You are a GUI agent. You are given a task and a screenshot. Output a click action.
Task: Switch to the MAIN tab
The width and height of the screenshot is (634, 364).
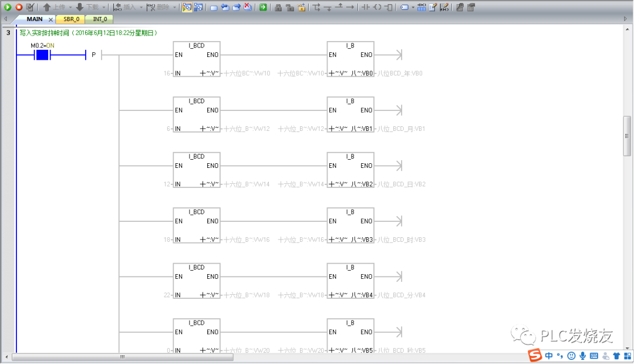pyautogui.click(x=35, y=19)
